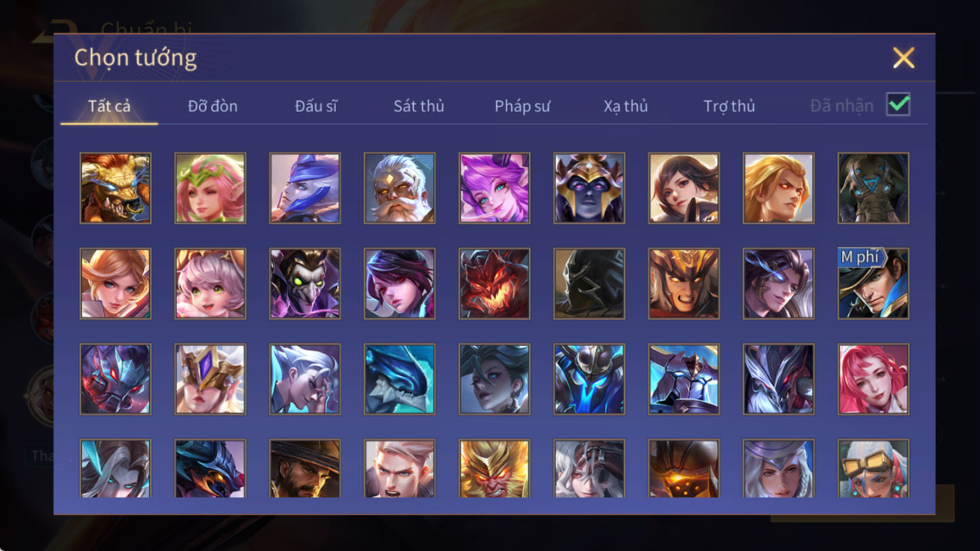
Task: Show the Pháp sư heroes tab
Action: point(522,106)
